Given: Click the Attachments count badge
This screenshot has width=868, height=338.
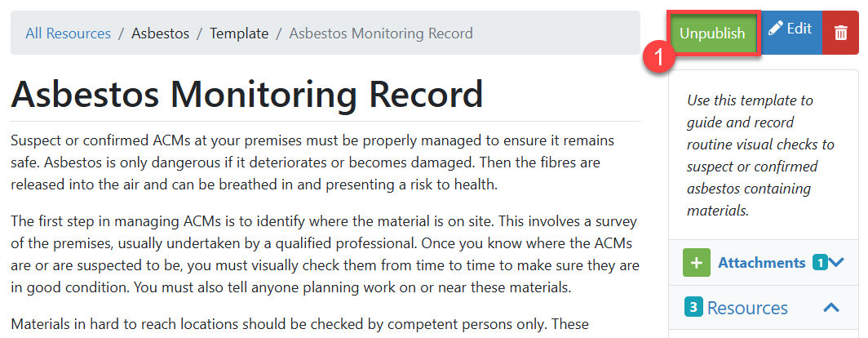Looking at the screenshot, I should [x=819, y=263].
